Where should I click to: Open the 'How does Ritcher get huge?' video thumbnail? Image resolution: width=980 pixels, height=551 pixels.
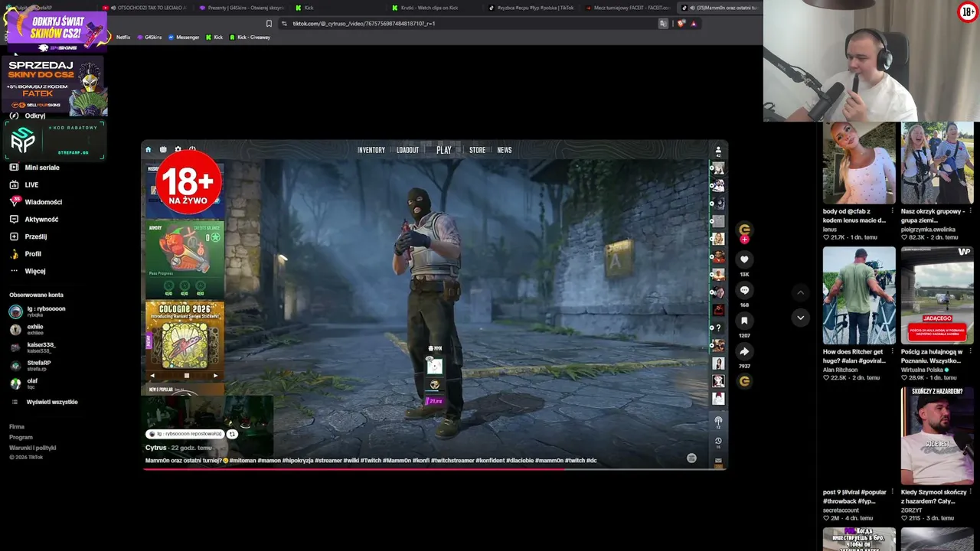tap(859, 295)
